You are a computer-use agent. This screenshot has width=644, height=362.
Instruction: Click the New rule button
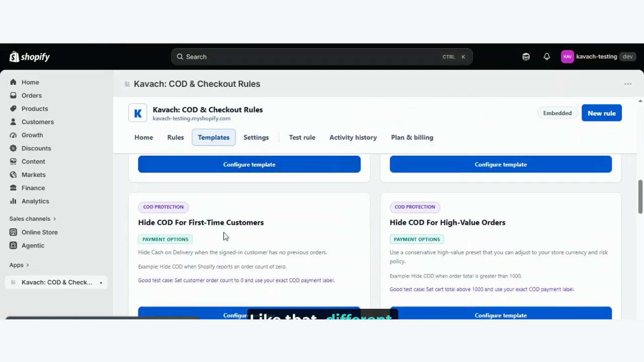(x=601, y=113)
